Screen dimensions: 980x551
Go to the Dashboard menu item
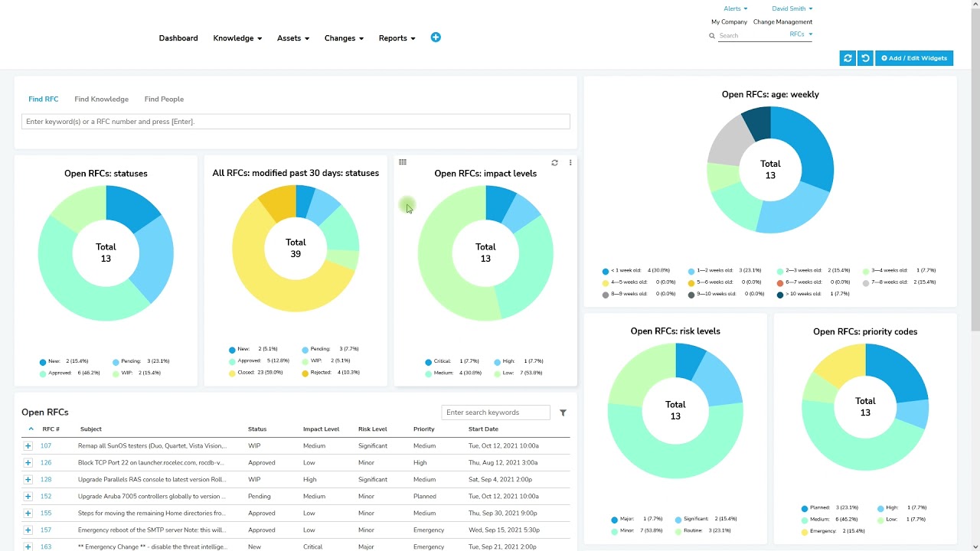(178, 38)
